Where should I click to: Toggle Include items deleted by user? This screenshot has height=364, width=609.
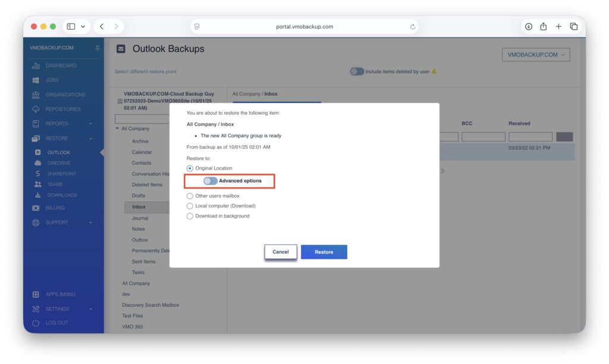tap(357, 71)
